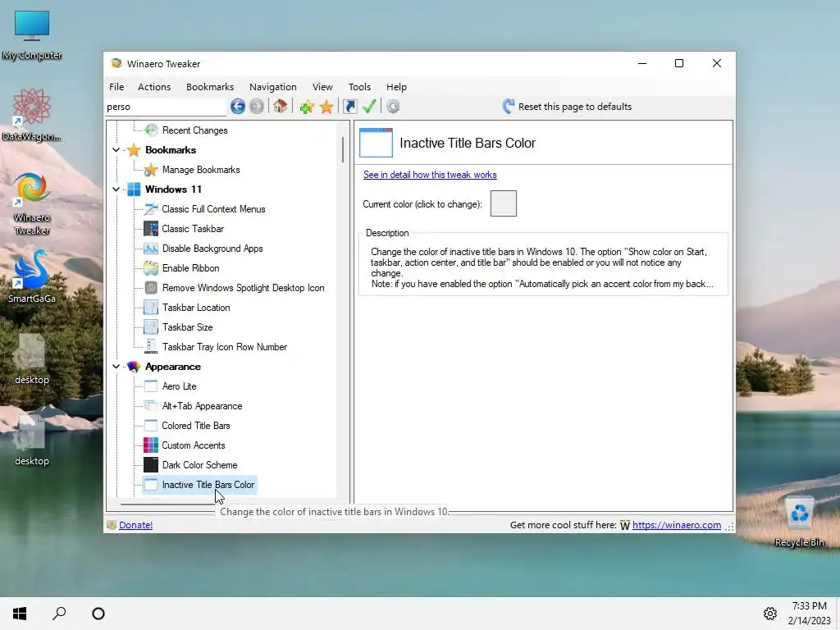Click the Forward navigation arrow in toolbar

click(257, 107)
